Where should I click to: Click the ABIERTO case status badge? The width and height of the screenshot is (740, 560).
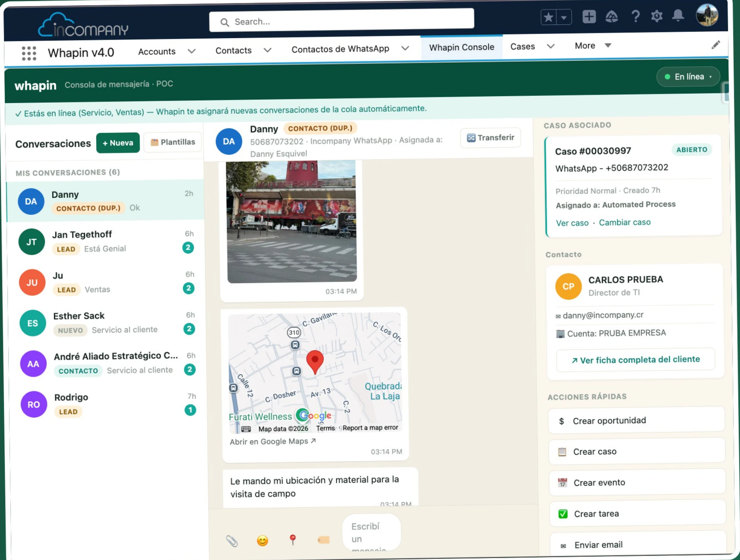pos(692,150)
